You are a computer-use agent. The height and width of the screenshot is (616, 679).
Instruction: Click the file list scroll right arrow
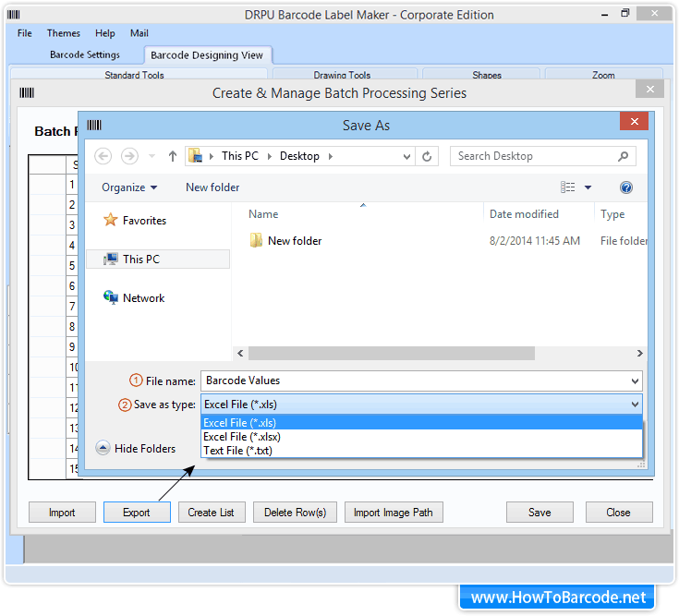point(639,353)
